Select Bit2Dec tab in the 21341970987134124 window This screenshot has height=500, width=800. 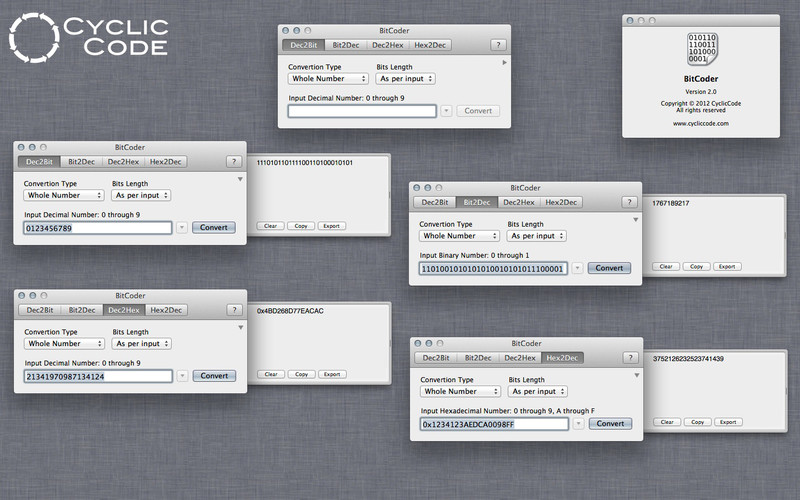pyautogui.click(x=82, y=310)
